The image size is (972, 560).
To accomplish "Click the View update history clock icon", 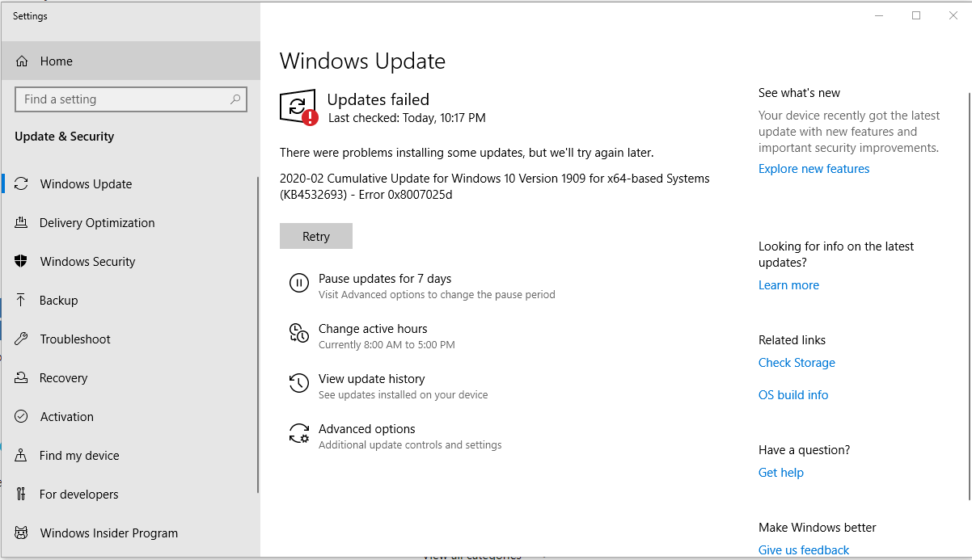I will tap(299, 384).
